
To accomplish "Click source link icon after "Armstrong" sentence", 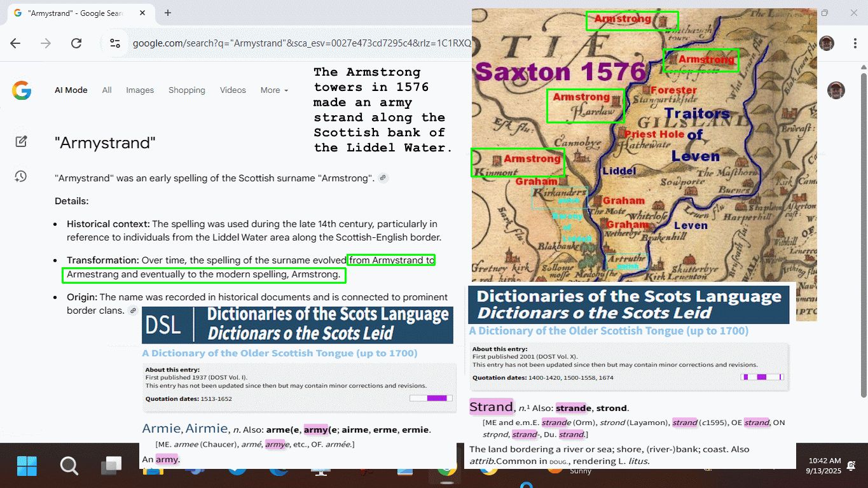I will pos(383,178).
